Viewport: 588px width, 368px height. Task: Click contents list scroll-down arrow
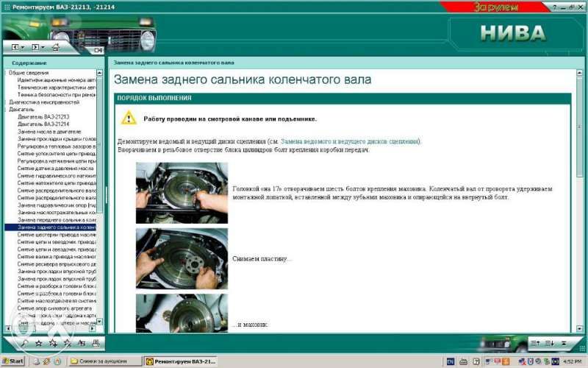pyautogui.click(x=99, y=322)
